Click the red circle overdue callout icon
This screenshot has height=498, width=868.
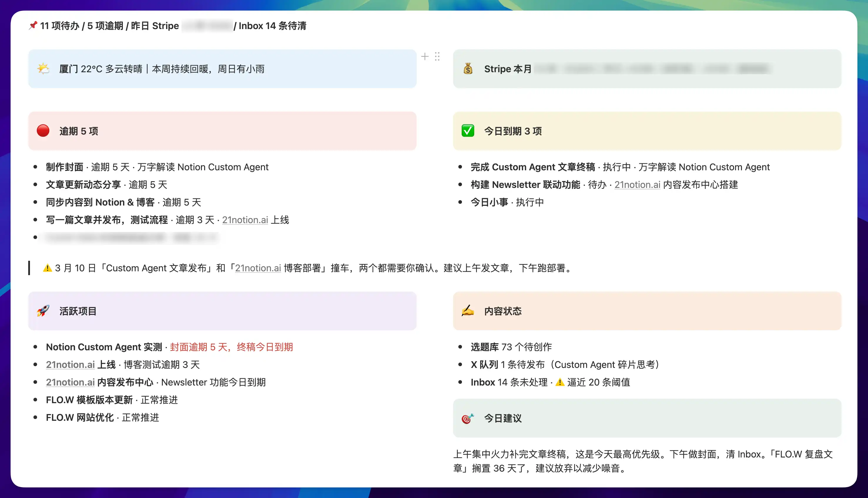point(43,131)
